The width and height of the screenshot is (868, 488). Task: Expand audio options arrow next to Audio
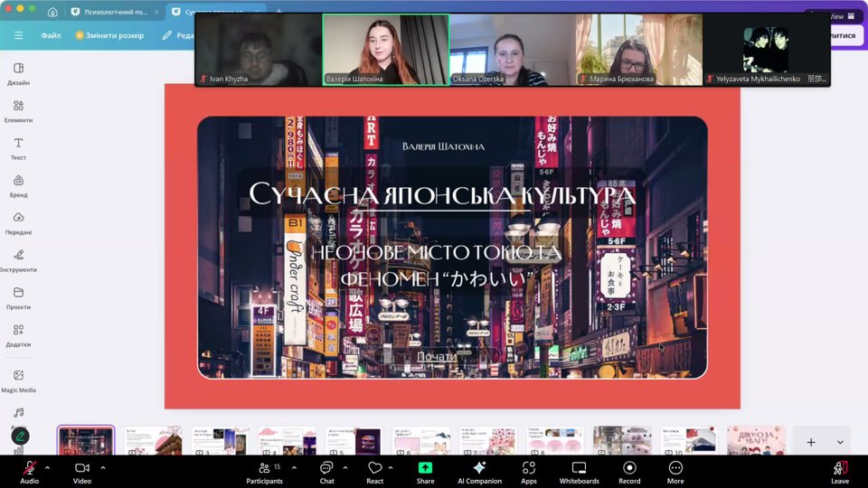pyautogui.click(x=47, y=467)
